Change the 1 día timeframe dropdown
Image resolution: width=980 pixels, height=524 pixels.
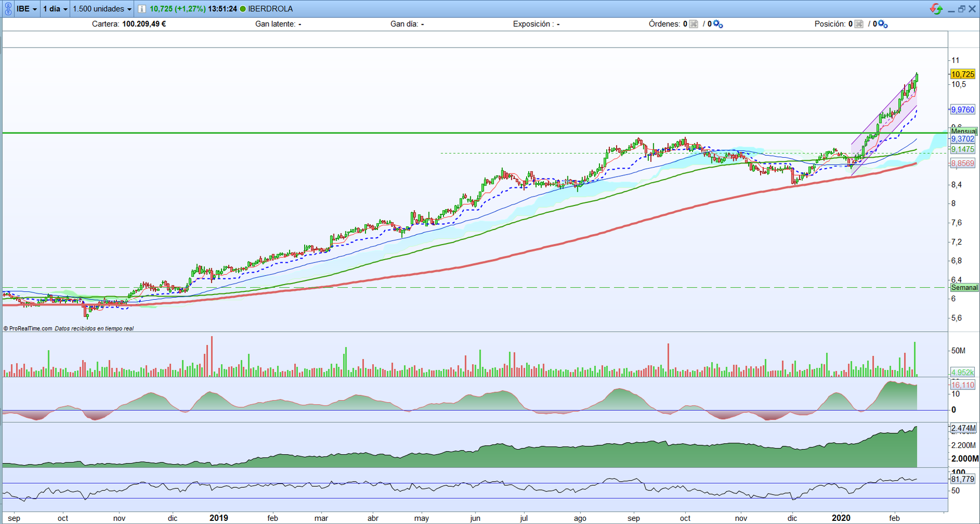coord(55,9)
